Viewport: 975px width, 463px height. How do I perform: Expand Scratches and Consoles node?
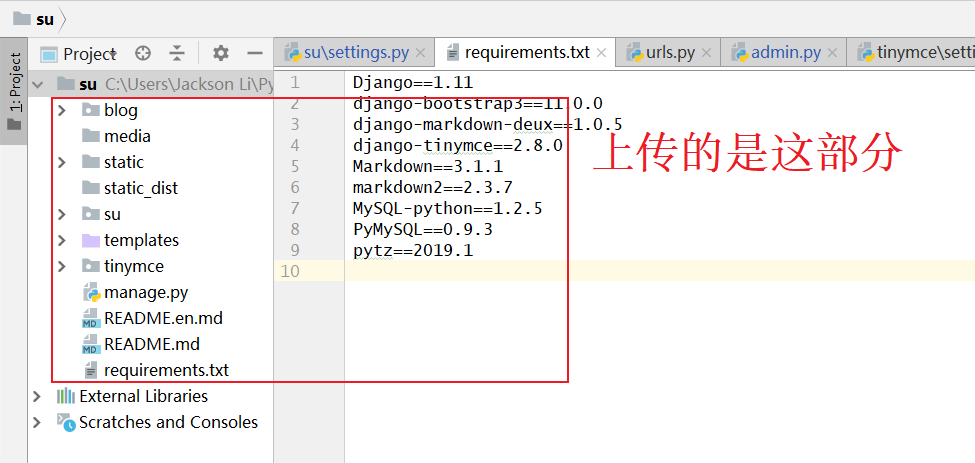click(x=37, y=422)
